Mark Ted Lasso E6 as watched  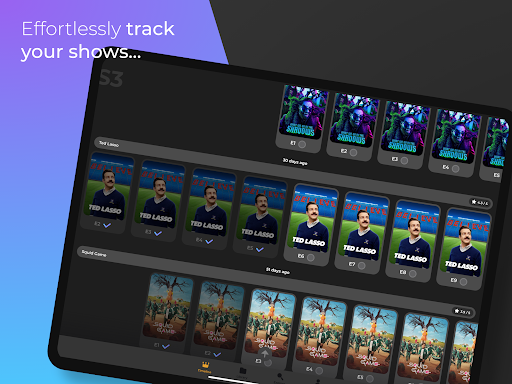tap(311, 258)
